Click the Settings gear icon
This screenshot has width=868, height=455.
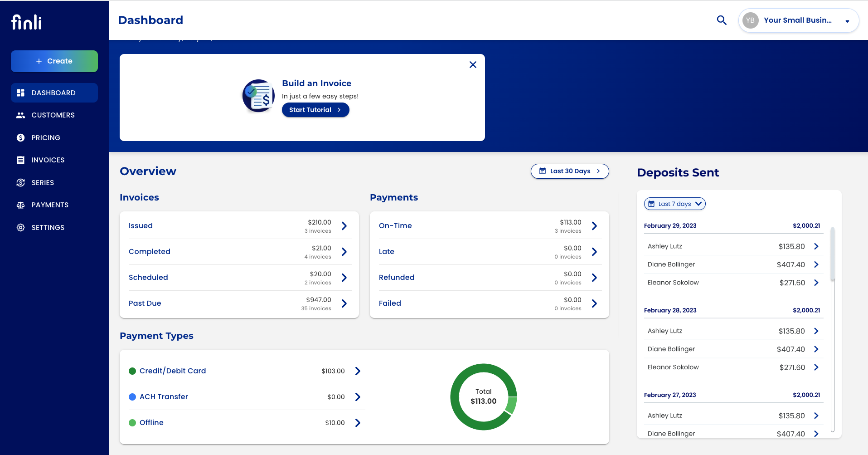coord(20,227)
